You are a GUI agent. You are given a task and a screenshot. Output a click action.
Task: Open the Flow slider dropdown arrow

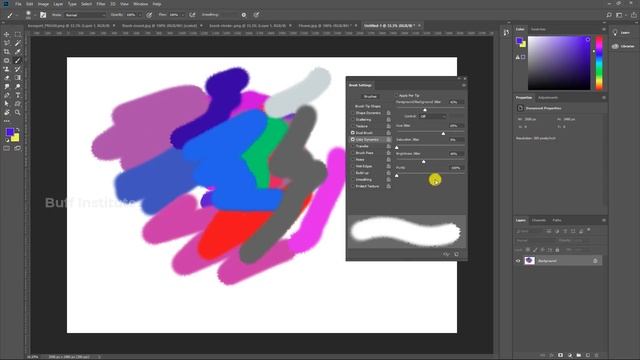[182, 15]
